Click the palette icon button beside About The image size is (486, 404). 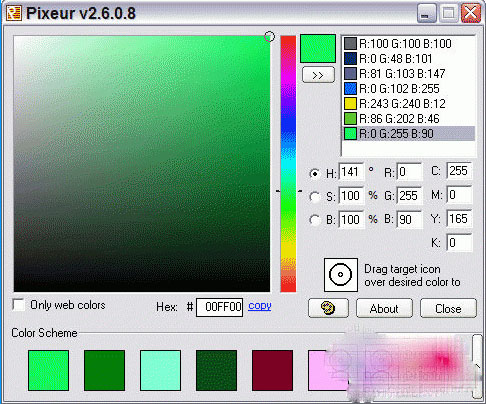point(328,308)
